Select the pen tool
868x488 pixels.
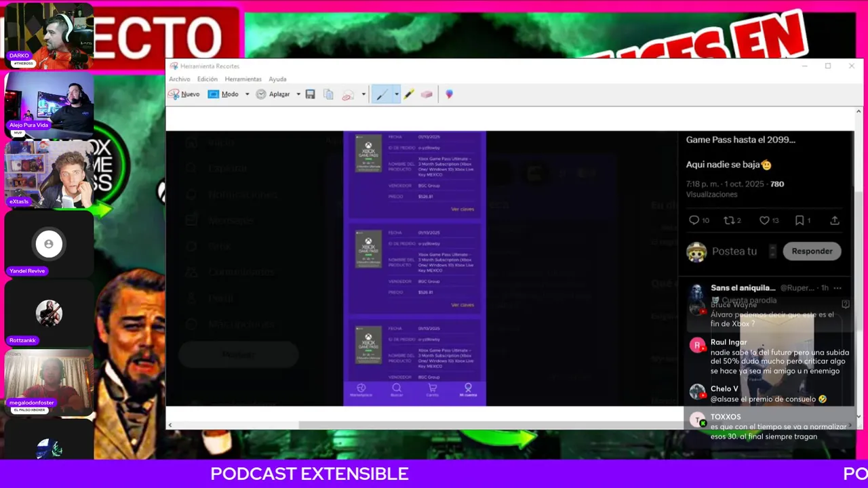click(381, 94)
